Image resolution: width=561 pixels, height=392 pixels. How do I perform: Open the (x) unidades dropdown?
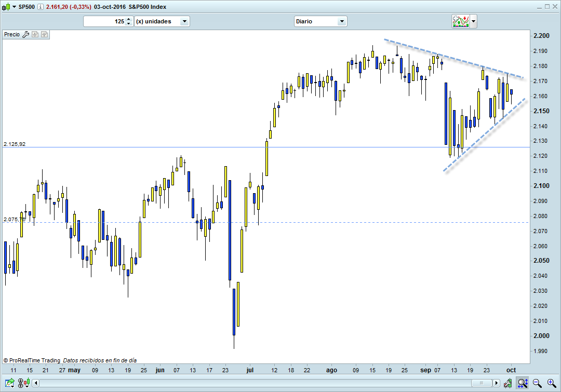tap(184, 21)
